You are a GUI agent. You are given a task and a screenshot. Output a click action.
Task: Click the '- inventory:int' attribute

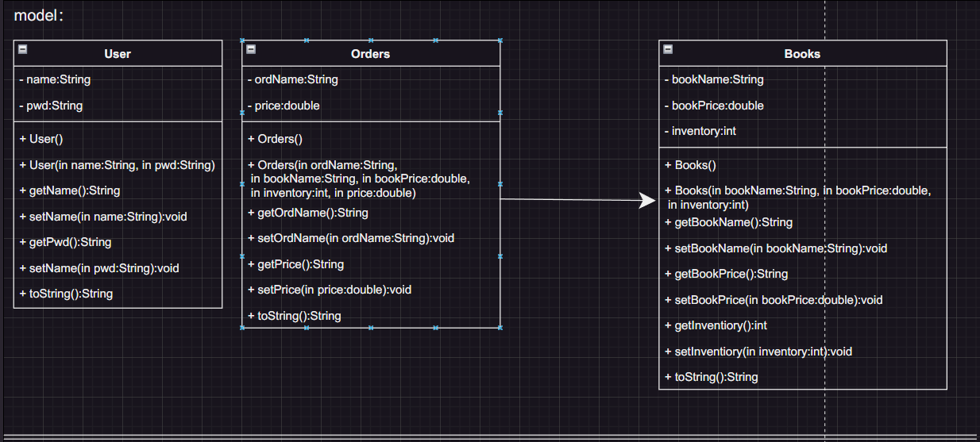point(700,131)
